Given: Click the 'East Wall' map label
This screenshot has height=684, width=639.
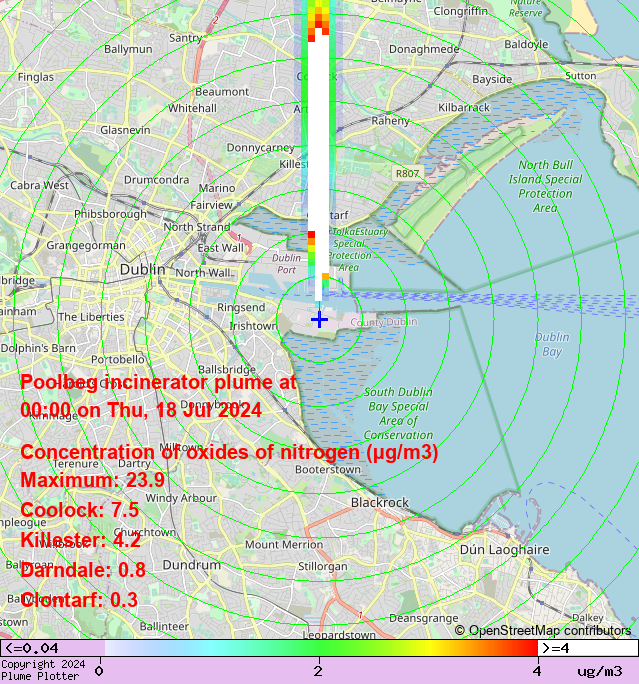Looking at the screenshot, I should click(221, 248).
